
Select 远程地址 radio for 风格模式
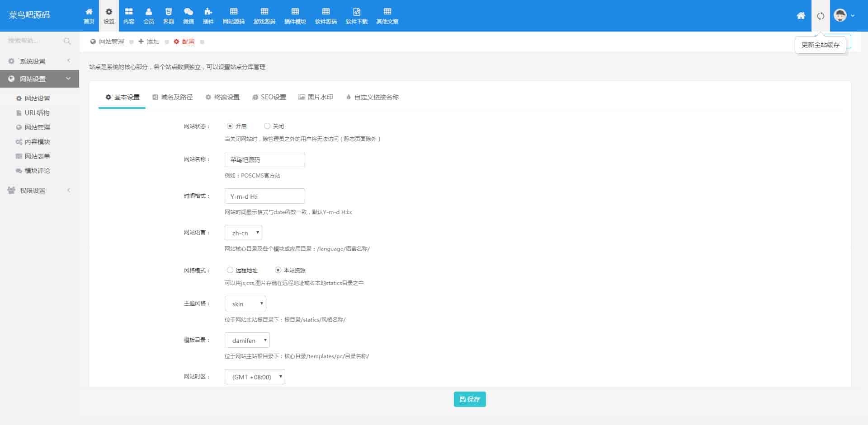click(230, 270)
